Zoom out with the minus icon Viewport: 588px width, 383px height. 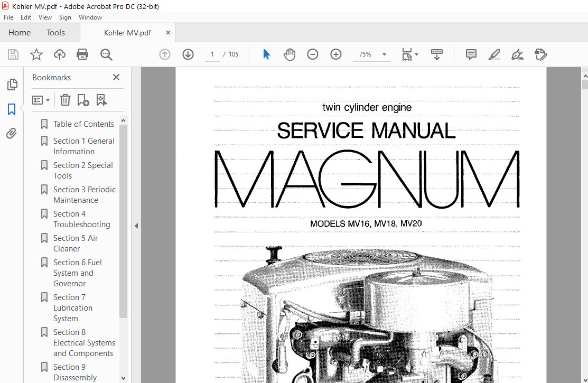(312, 54)
